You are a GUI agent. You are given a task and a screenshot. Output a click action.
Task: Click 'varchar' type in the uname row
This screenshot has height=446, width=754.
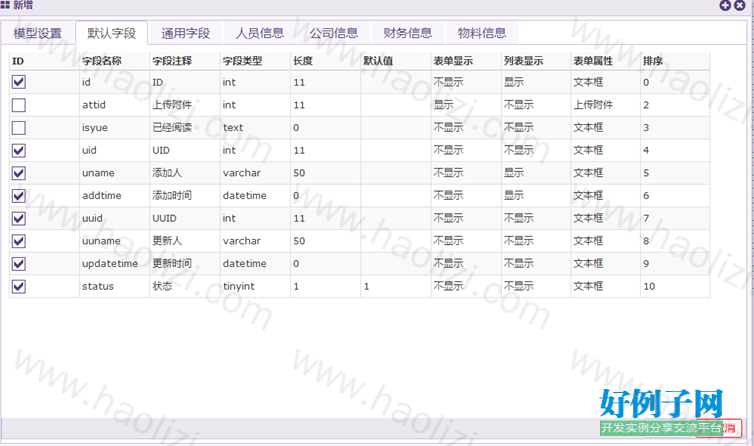tap(255, 173)
